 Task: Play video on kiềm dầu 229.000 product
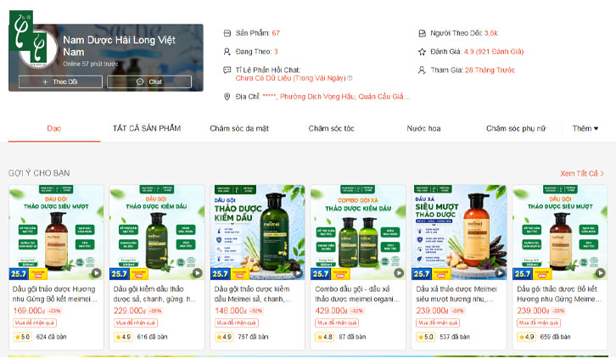tap(197, 272)
